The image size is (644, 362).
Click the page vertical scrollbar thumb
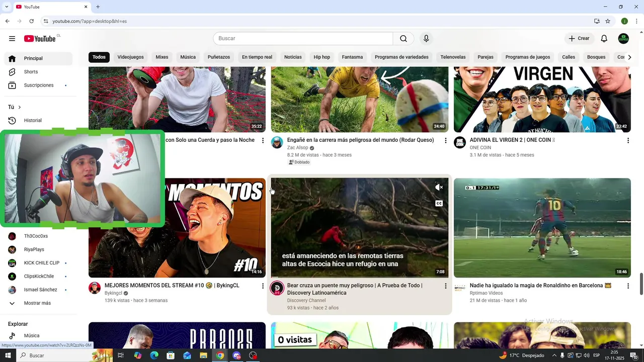pyautogui.click(x=641, y=284)
